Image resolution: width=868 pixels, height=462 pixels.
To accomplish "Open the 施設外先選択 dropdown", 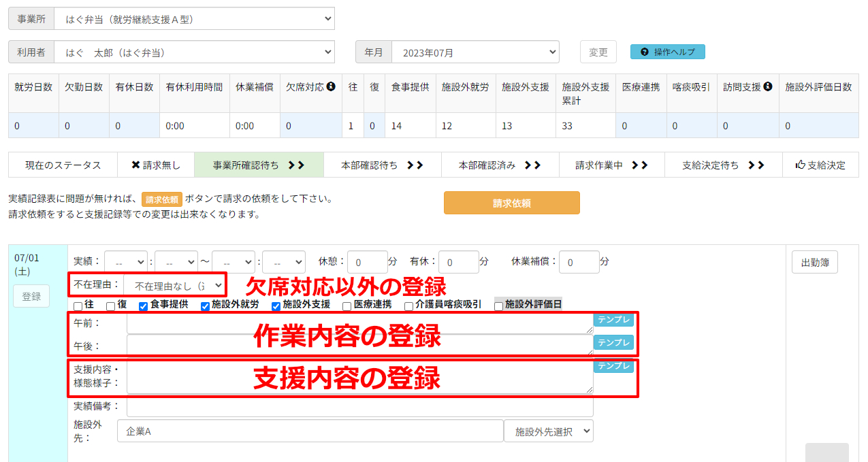I will (x=548, y=431).
